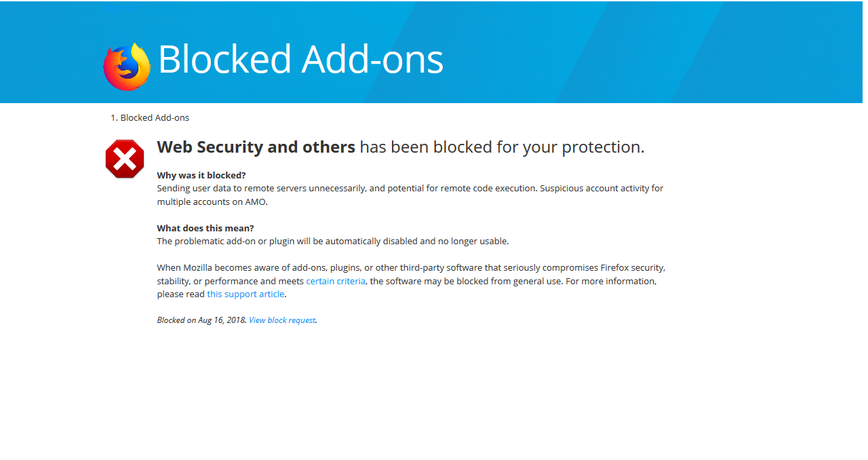Open the View block request link
The width and height of the screenshot is (868, 460).
coord(282,320)
